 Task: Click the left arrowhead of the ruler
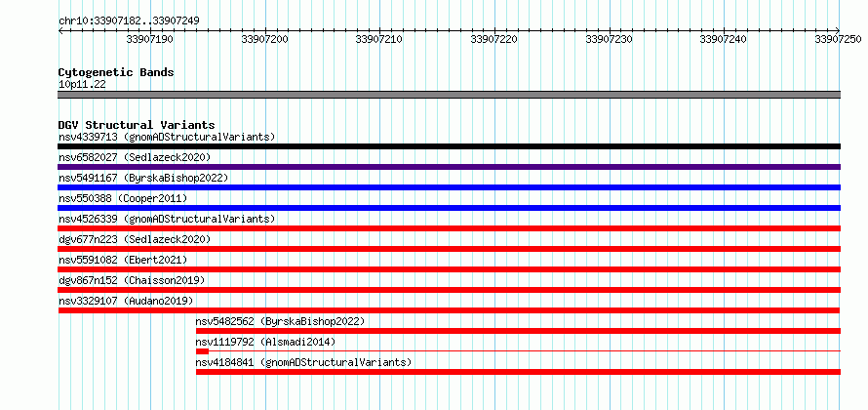pos(60,30)
